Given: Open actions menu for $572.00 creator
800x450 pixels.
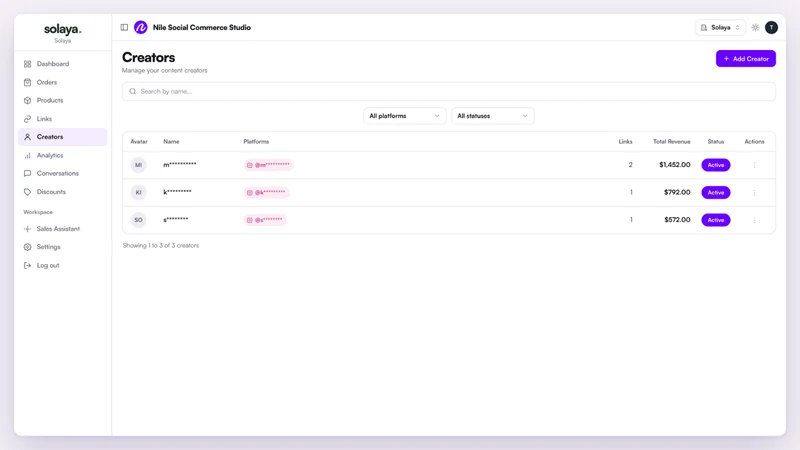Looking at the screenshot, I should [x=754, y=220].
